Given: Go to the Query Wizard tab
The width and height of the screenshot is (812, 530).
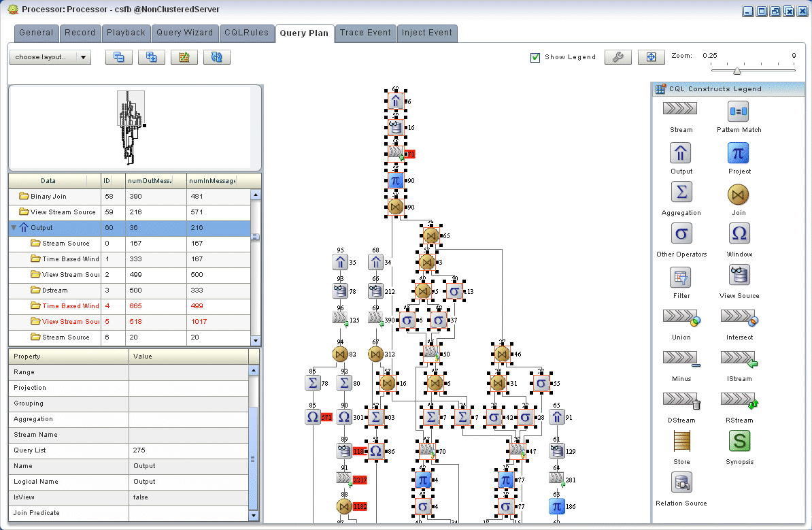Looking at the screenshot, I should point(184,33).
